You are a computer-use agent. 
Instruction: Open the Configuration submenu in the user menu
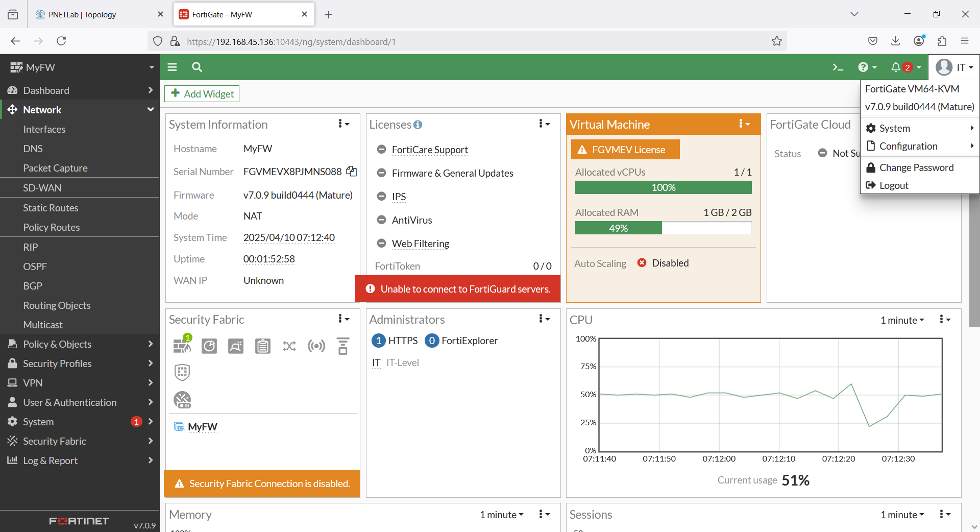(x=920, y=146)
